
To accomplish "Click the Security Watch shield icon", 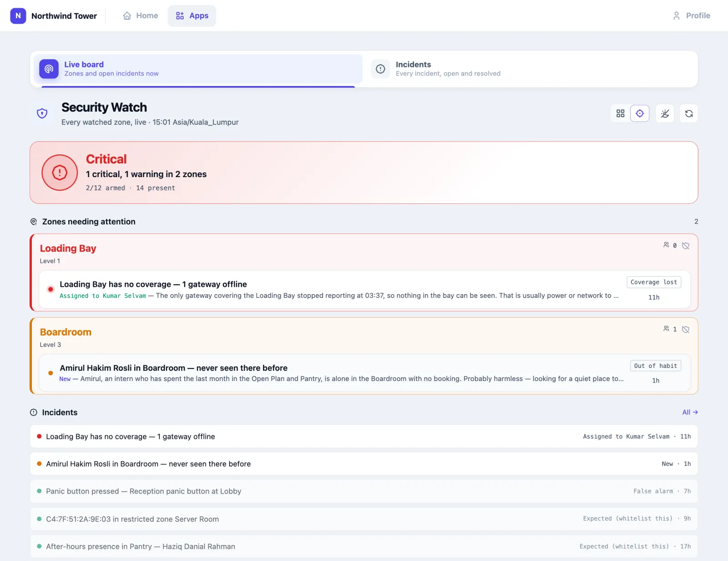I will [x=42, y=113].
